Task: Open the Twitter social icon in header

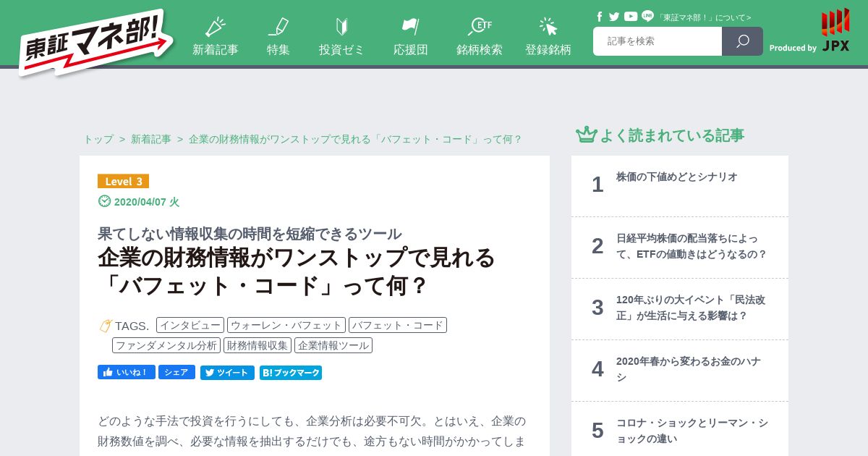Action: point(614,17)
